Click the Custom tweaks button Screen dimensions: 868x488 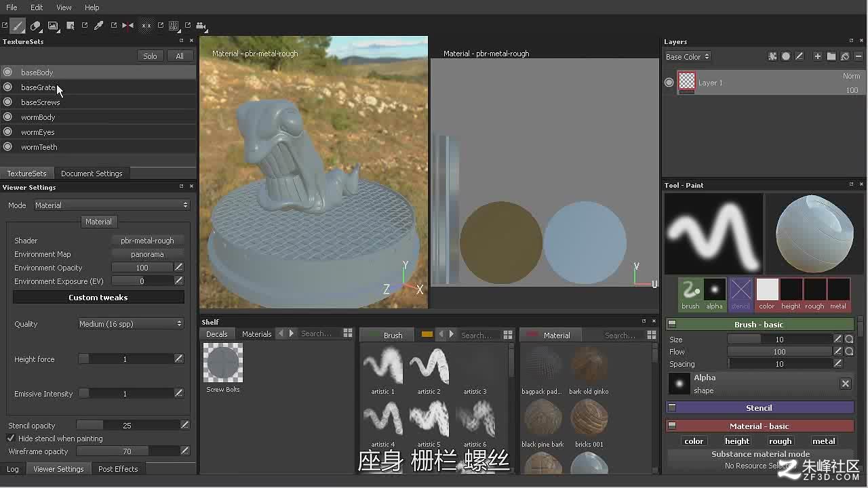coord(98,298)
